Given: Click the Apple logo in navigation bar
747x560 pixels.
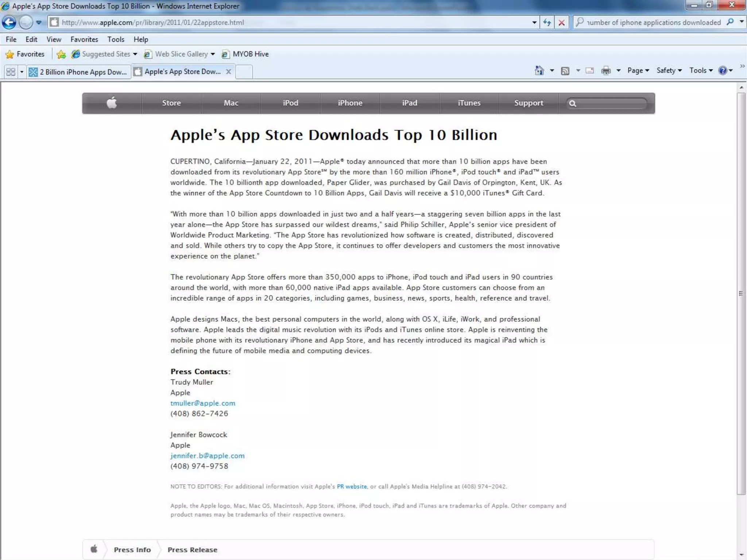Looking at the screenshot, I should click(x=112, y=103).
